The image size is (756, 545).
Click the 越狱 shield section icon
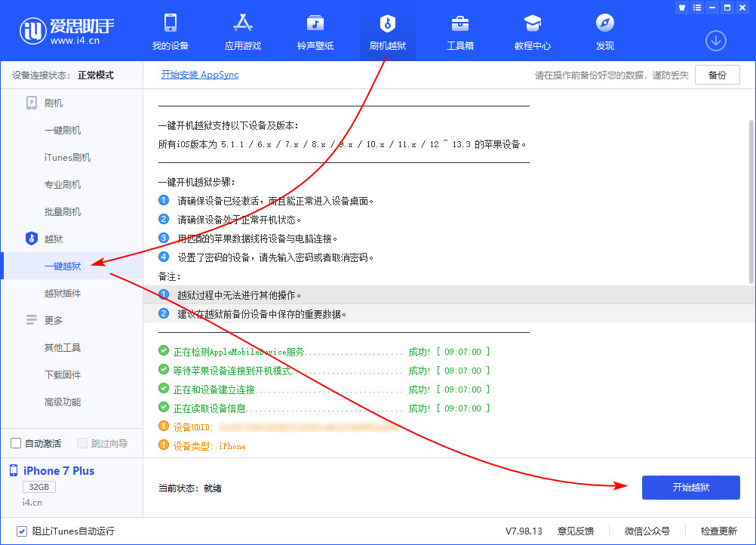coord(32,239)
